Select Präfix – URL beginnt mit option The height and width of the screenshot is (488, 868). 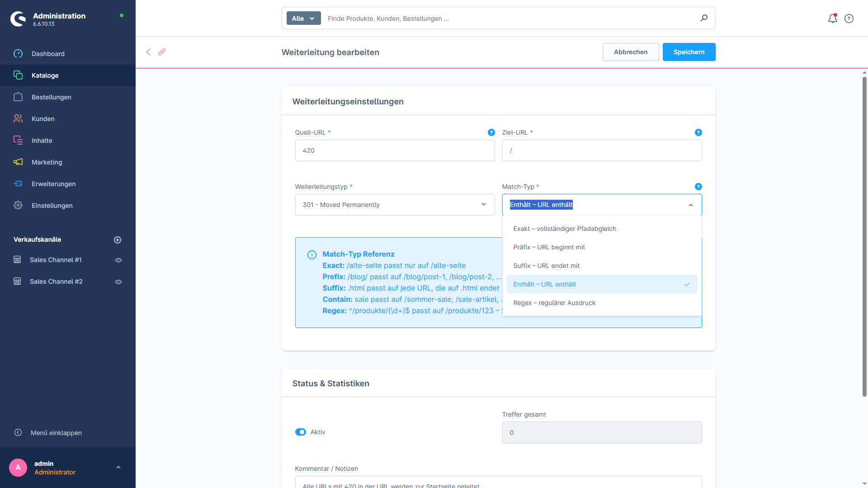tap(602, 247)
